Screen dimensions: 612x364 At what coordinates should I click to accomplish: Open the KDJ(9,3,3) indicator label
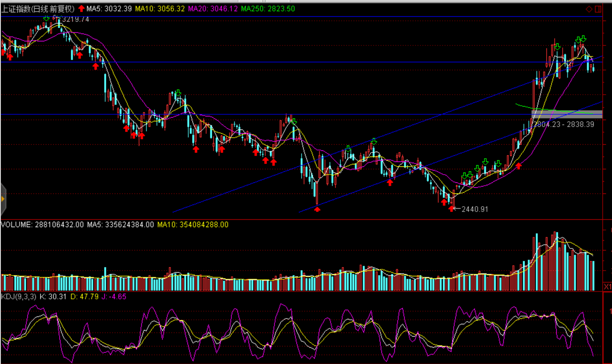tap(18, 296)
